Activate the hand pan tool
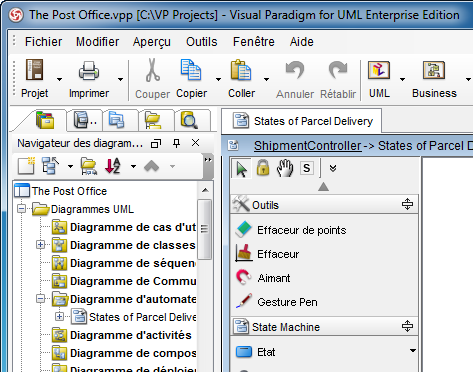Image resolution: width=473 pixels, height=372 pixels. coord(285,168)
